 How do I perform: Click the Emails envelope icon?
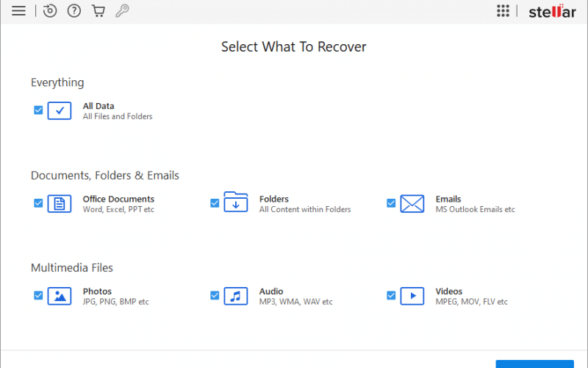tap(412, 204)
